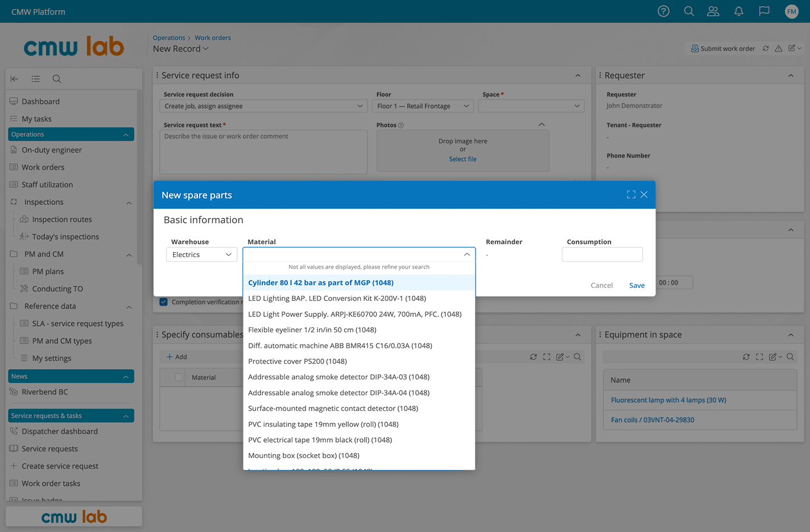
Task: Open Staff utilization page
Action: pyautogui.click(x=47, y=185)
